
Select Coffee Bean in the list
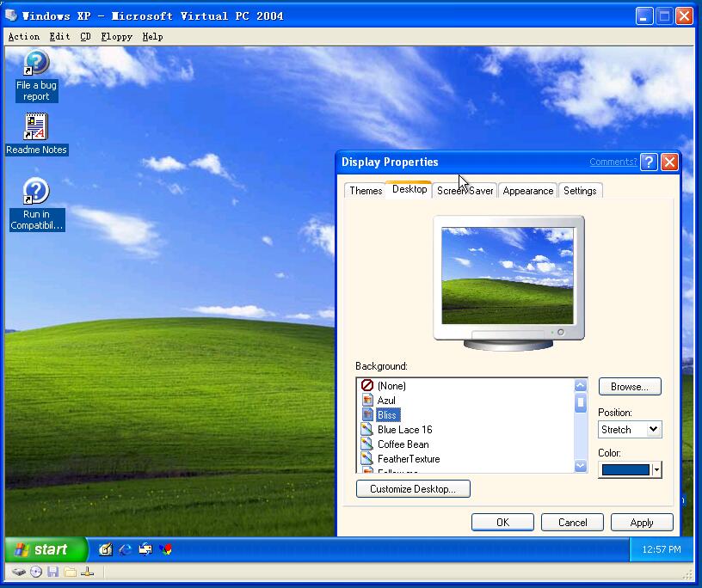pyautogui.click(x=403, y=444)
